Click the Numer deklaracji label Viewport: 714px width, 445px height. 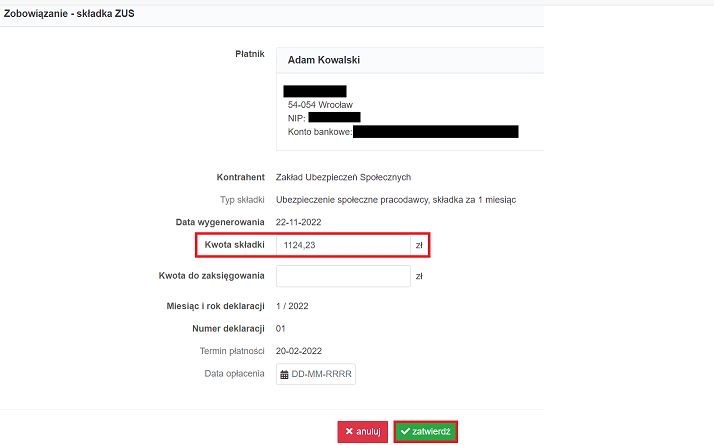(228, 328)
